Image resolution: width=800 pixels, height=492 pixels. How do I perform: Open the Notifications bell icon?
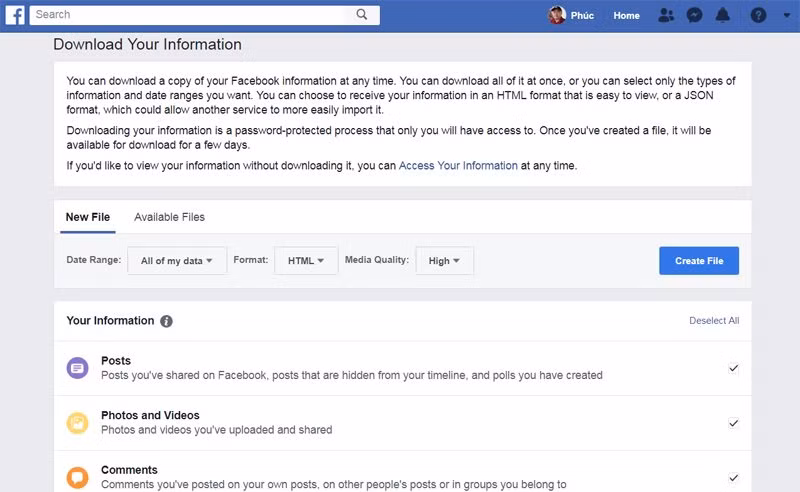[x=722, y=15]
